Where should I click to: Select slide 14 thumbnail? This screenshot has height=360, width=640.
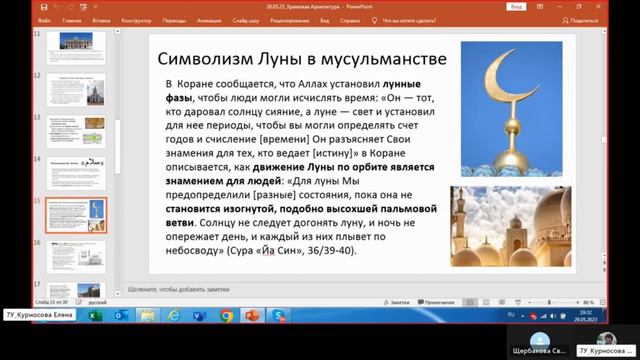click(76, 173)
